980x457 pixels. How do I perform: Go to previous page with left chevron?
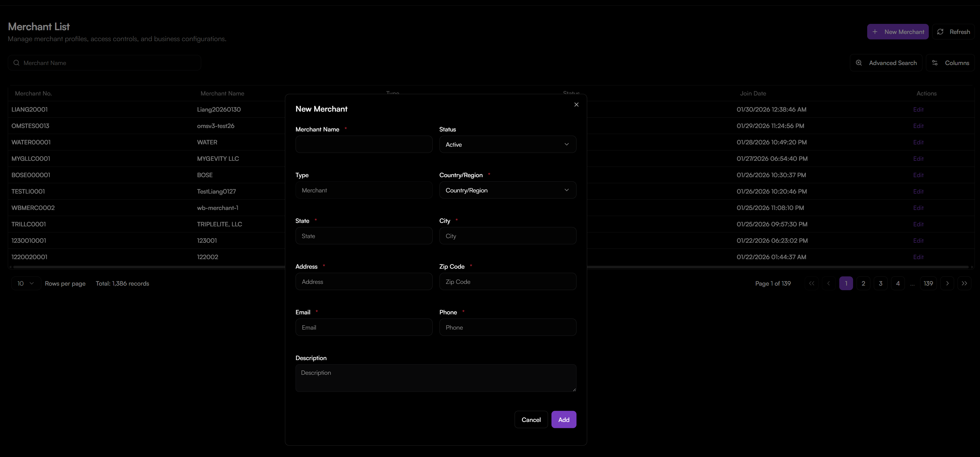tap(829, 283)
